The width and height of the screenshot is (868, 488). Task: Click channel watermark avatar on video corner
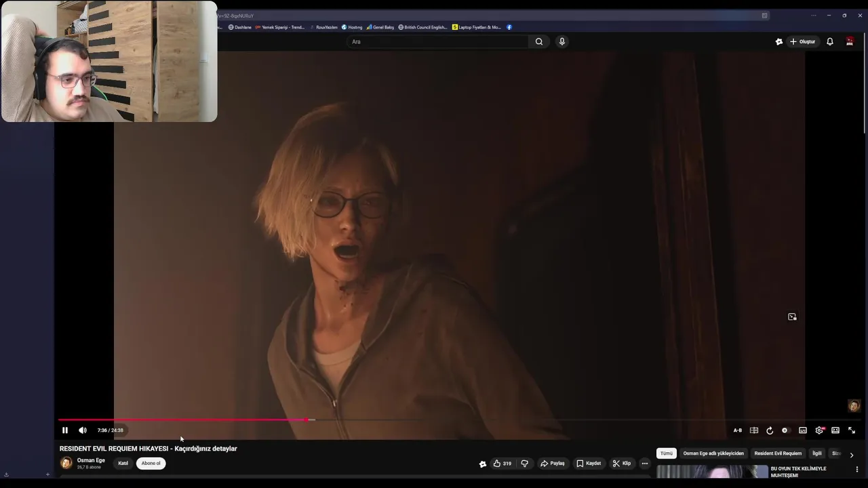coord(854,406)
